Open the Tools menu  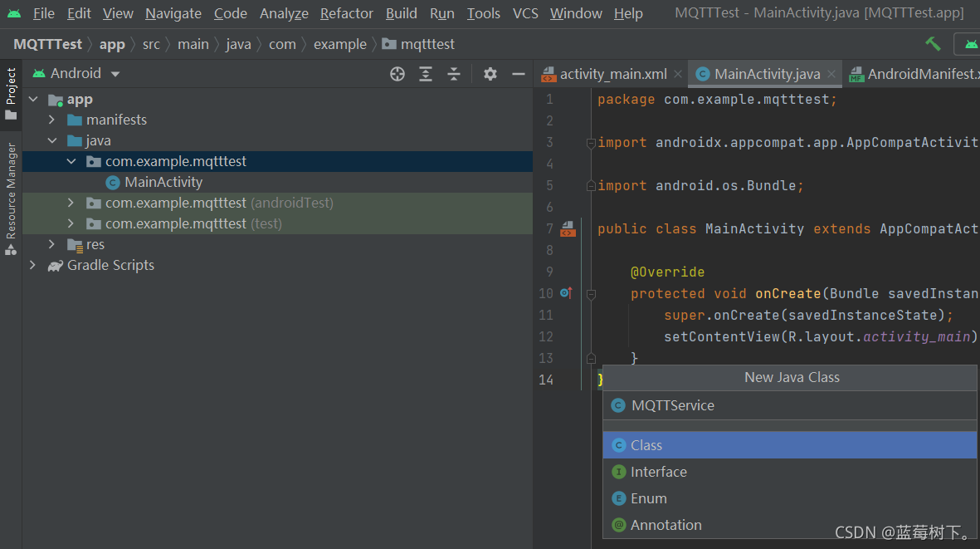pos(484,13)
